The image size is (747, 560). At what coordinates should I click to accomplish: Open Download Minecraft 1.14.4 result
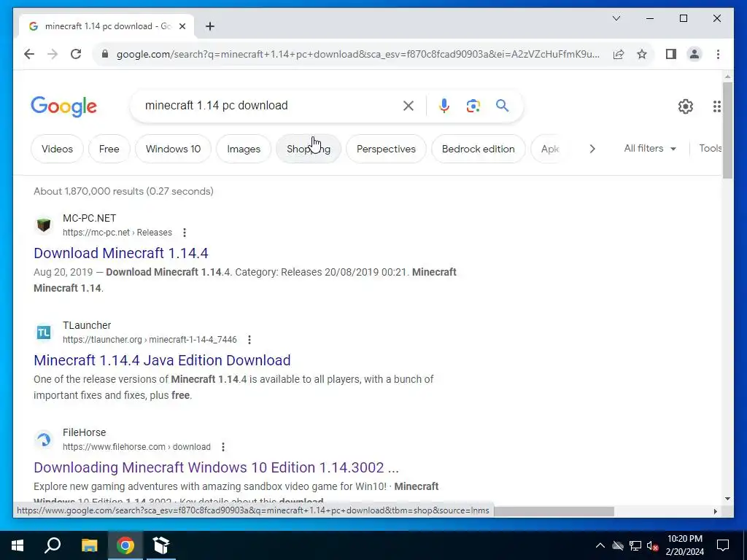[x=121, y=253]
